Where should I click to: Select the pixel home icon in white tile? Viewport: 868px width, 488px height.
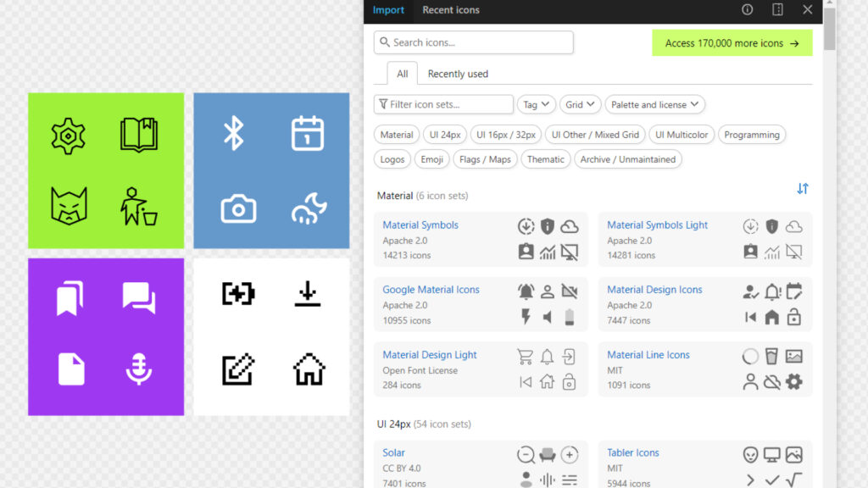point(309,369)
